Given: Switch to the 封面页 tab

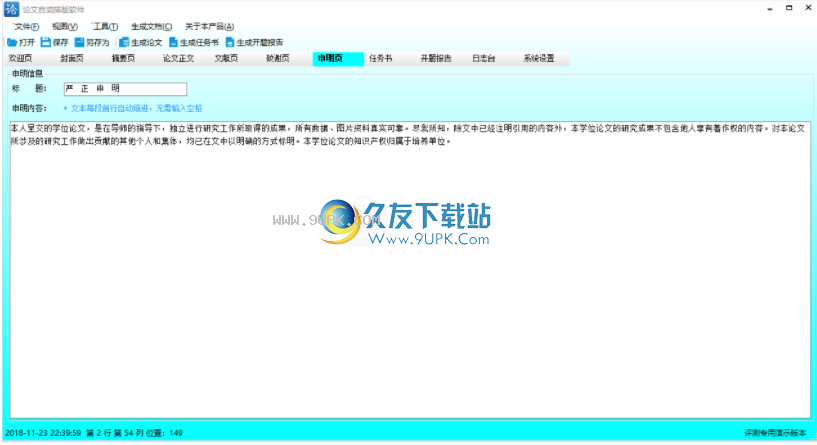Looking at the screenshot, I should point(72,58).
